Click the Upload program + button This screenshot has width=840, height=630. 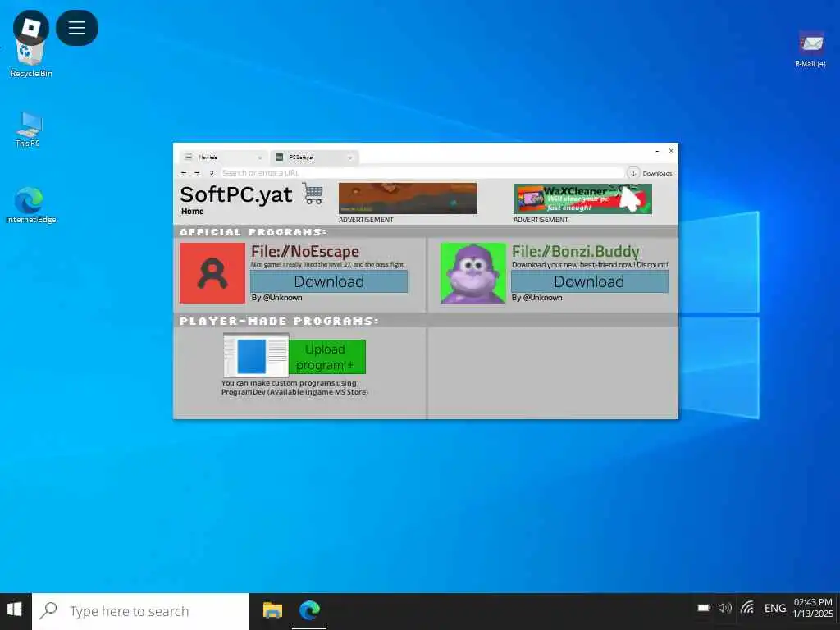click(326, 357)
